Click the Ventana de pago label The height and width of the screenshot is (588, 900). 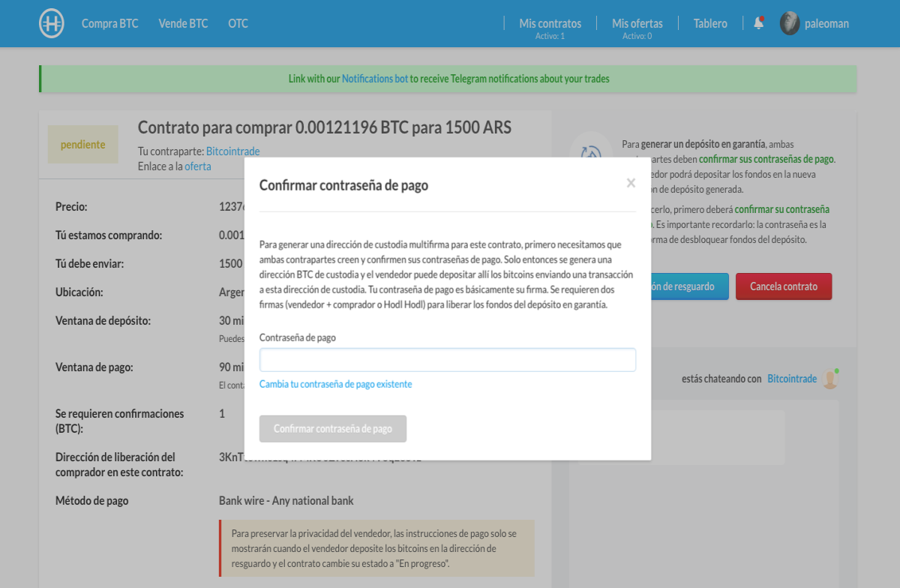tap(94, 367)
